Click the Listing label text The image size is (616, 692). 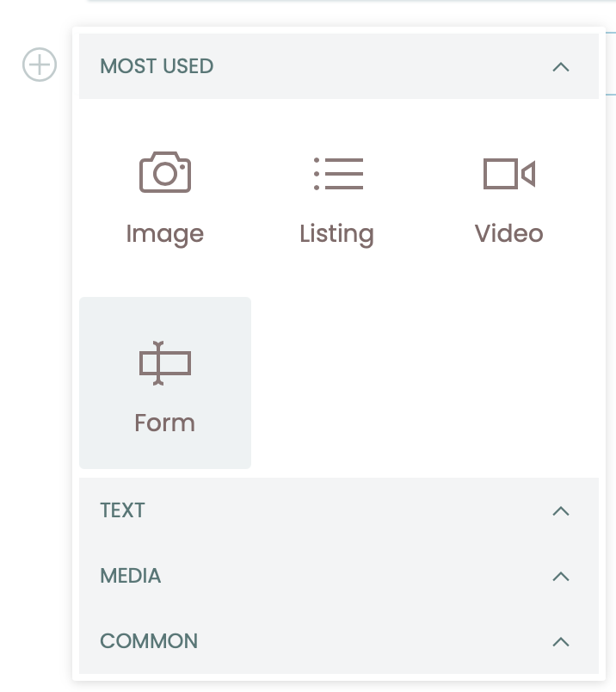pos(337,233)
